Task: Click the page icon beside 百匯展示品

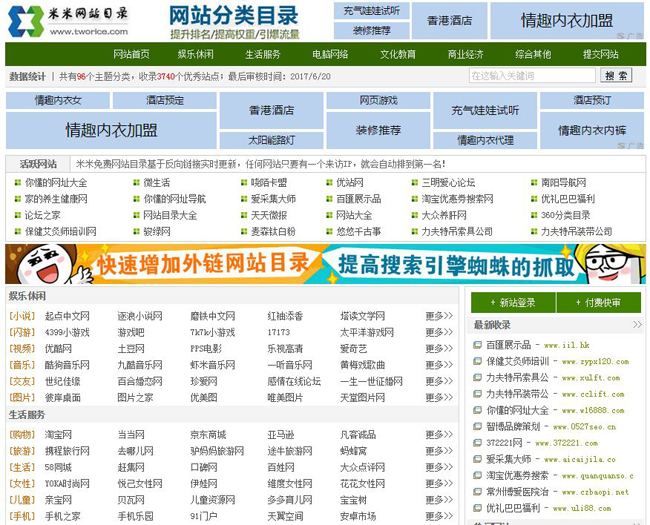Action: point(478,345)
